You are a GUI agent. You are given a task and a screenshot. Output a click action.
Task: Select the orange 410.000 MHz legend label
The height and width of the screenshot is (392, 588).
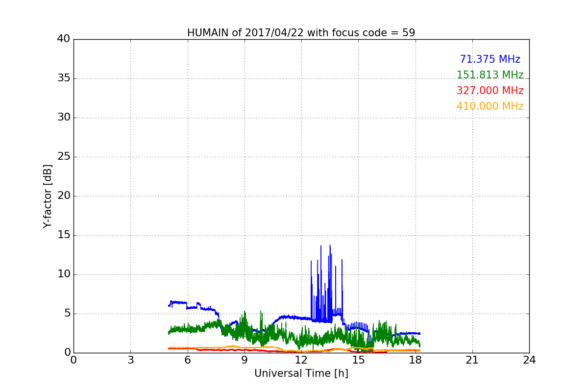point(490,106)
